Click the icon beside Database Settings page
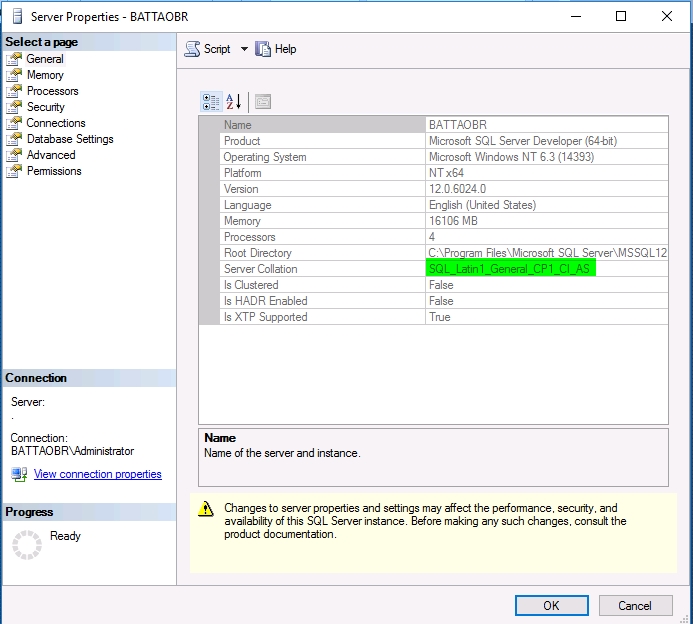 14,139
